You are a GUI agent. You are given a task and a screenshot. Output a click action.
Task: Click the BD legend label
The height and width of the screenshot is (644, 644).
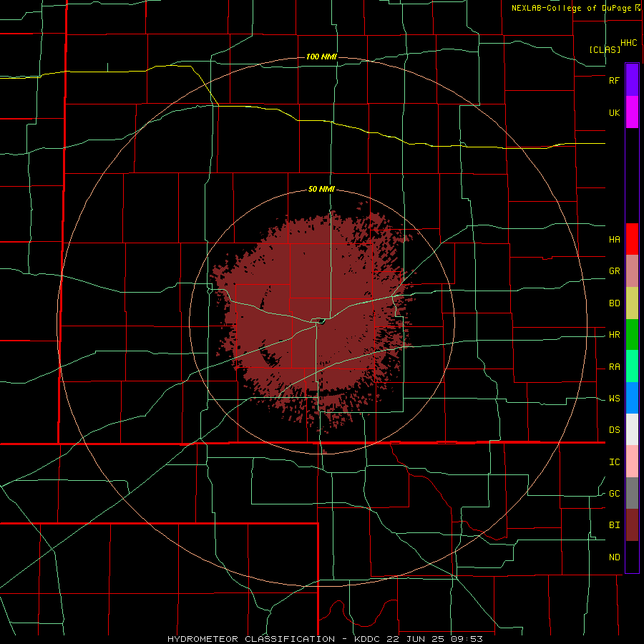pyautogui.click(x=614, y=303)
